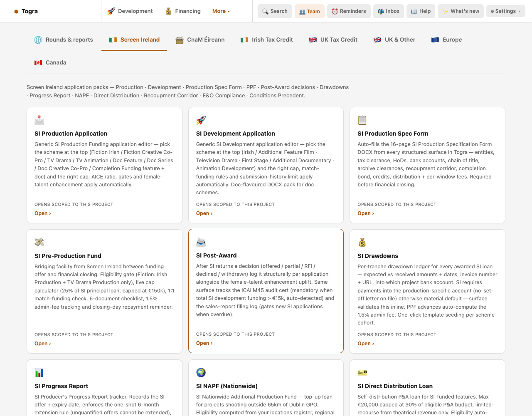The image size is (532, 416).
Task: Click the envelope icon on SI Production Application
Action: pyautogui.click(x=39, y=120)
